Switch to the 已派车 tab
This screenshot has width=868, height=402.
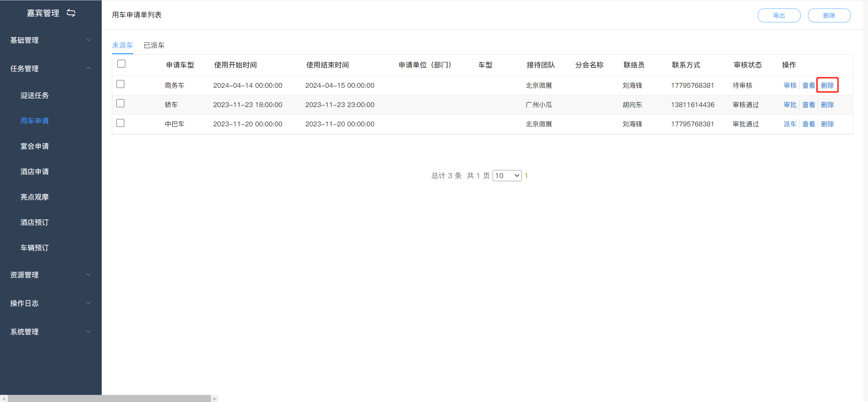coord(154,45)
